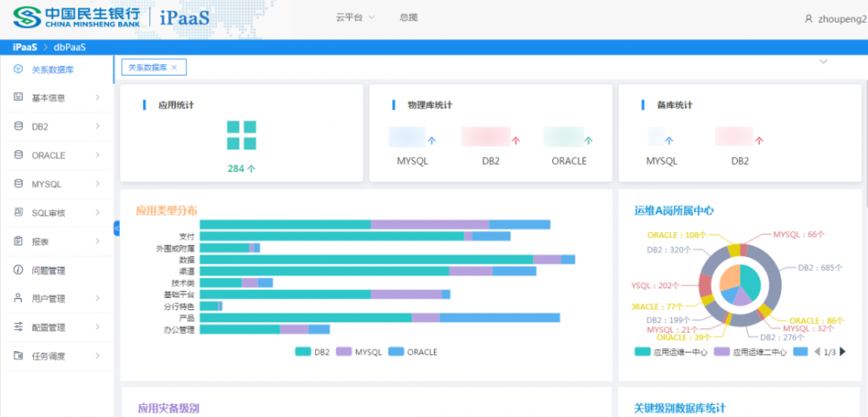The image size is (868, 417).
Task: Go to previous legend page in 运维A岗所属中心
Action: (817, 351)
